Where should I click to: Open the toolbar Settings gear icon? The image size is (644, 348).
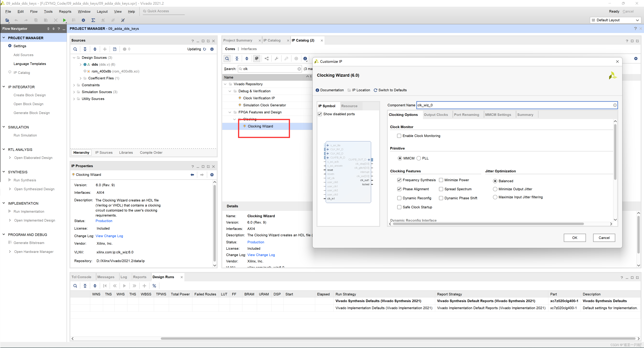point(83,20)
